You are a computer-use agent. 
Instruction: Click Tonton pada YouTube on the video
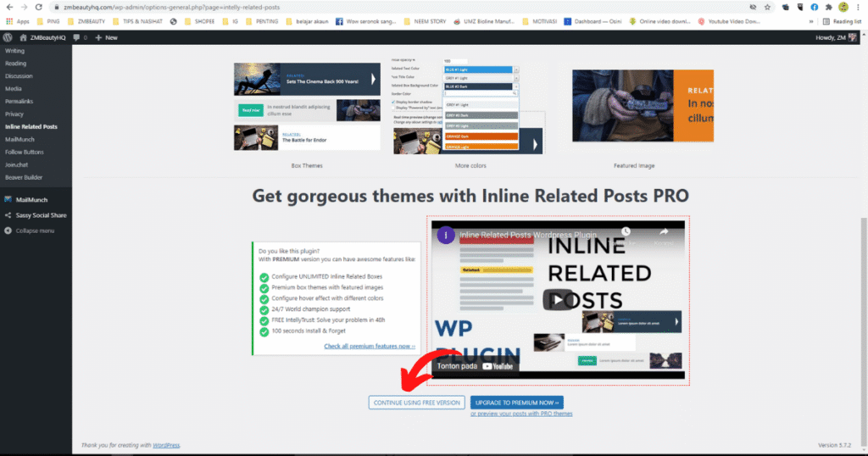pyautogui.click(x=475, y=366)
